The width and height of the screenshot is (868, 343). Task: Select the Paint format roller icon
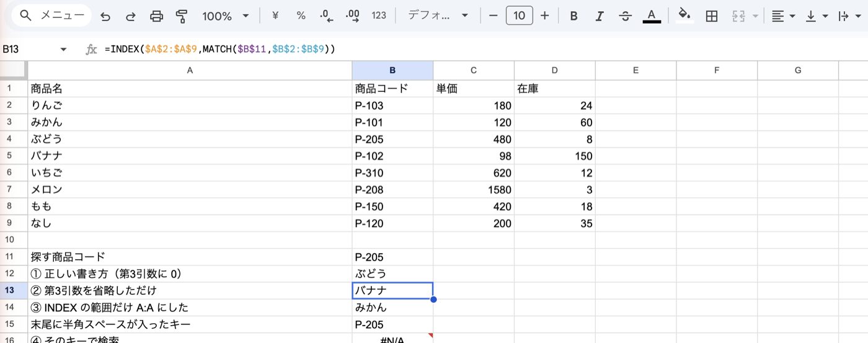(x=182, y=16)
